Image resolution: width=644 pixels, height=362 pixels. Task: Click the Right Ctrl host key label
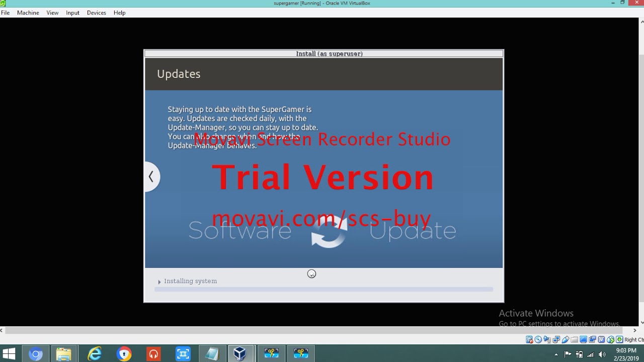pos(634,339)
